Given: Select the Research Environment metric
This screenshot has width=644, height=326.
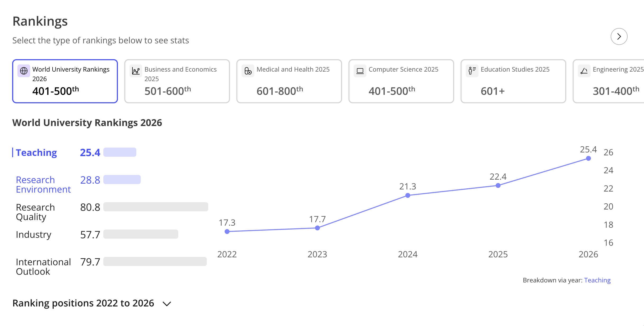Looking at the screenshot, I should [x=43, y=185].
